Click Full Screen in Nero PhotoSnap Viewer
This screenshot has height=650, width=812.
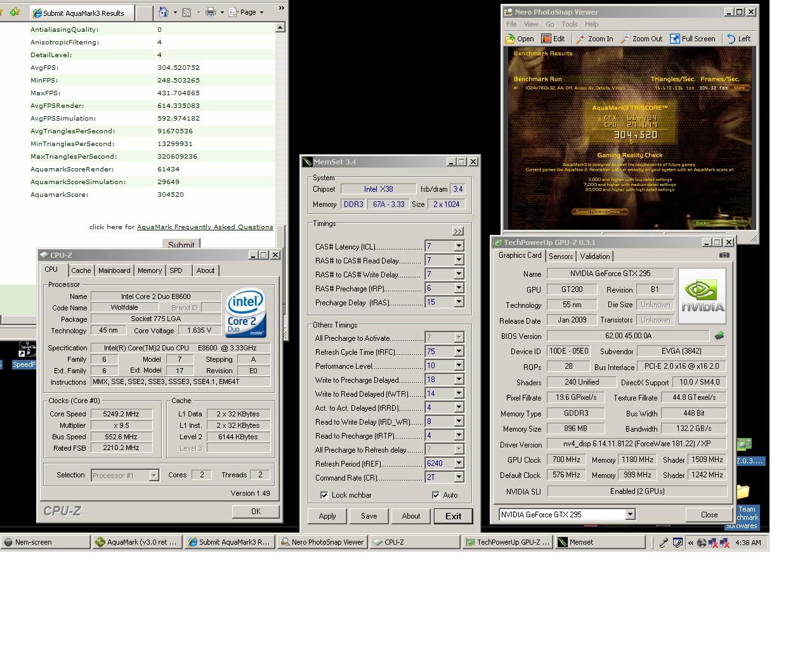coord(693,39)
